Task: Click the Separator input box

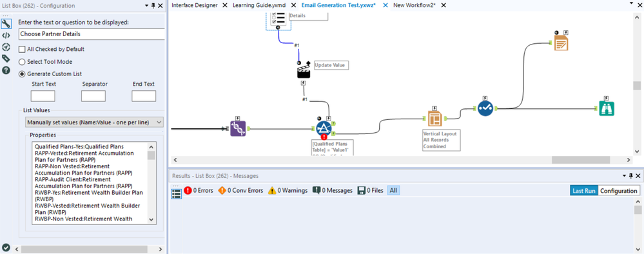Action: (93, 96)
